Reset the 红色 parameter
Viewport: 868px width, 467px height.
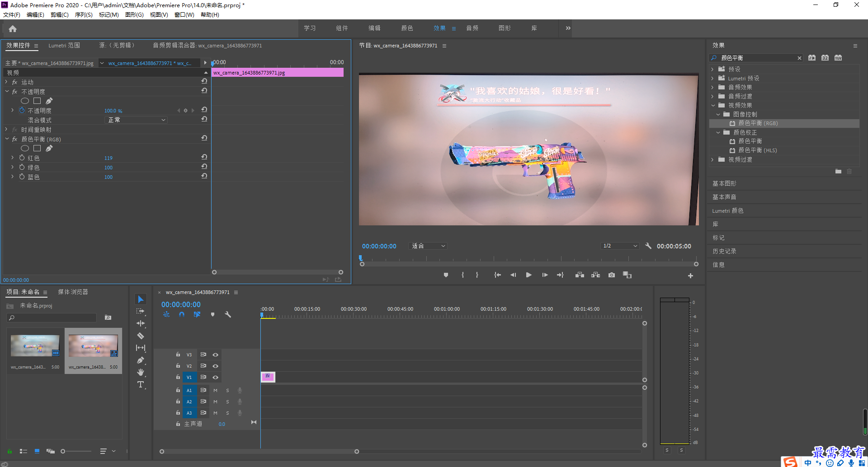(204, 157)
